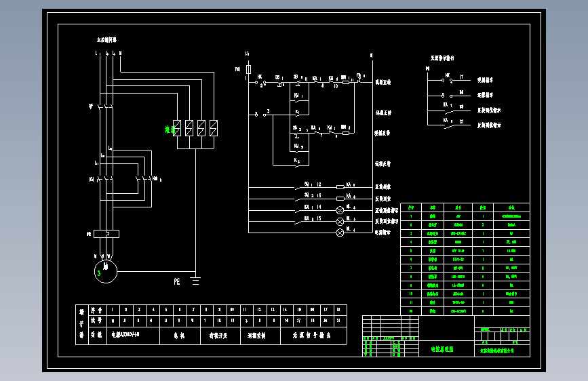Select the first row of parts list
Viewport: 588px width, 381px height.
tap(465, 216)
